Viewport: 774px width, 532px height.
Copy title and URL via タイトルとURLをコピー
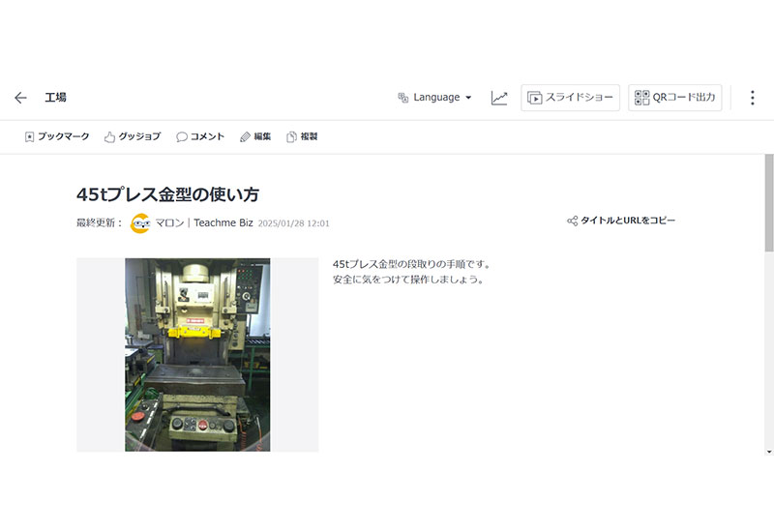click(621, 221)
